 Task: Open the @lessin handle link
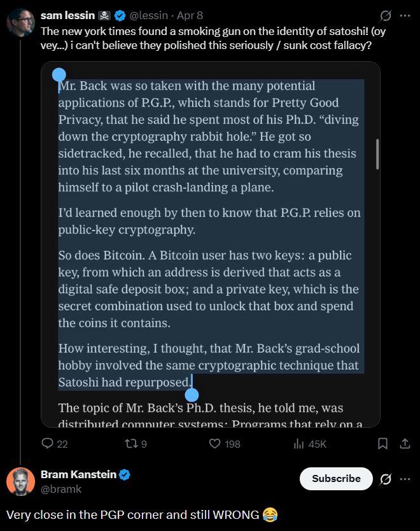pyautogui.click(x=151, y=15)
